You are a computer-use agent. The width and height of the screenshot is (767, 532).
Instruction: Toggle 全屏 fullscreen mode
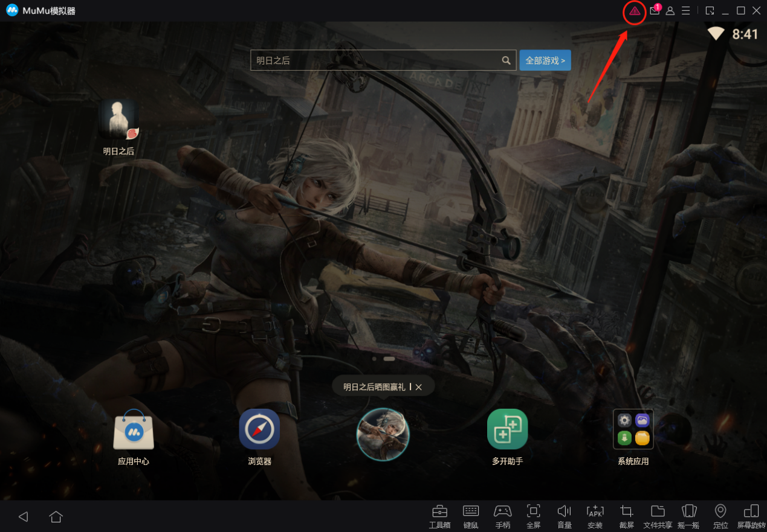[x=534, y=516]
